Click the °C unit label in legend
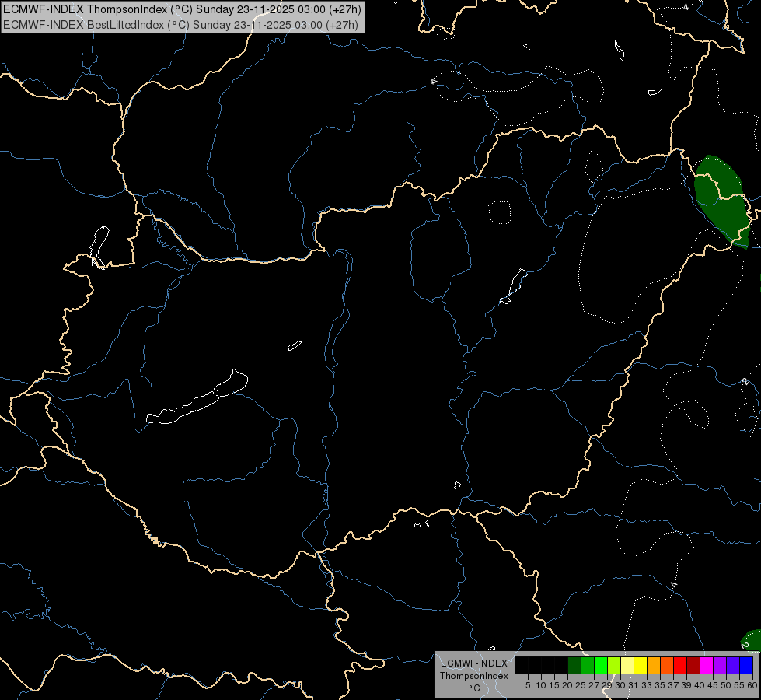 coord(475,688)
